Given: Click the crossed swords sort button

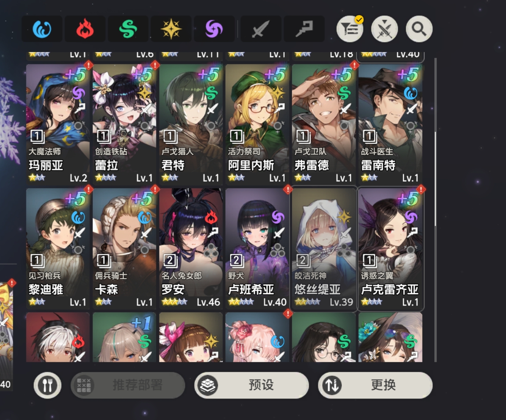Looking at the screenshot, I should 384,29.
